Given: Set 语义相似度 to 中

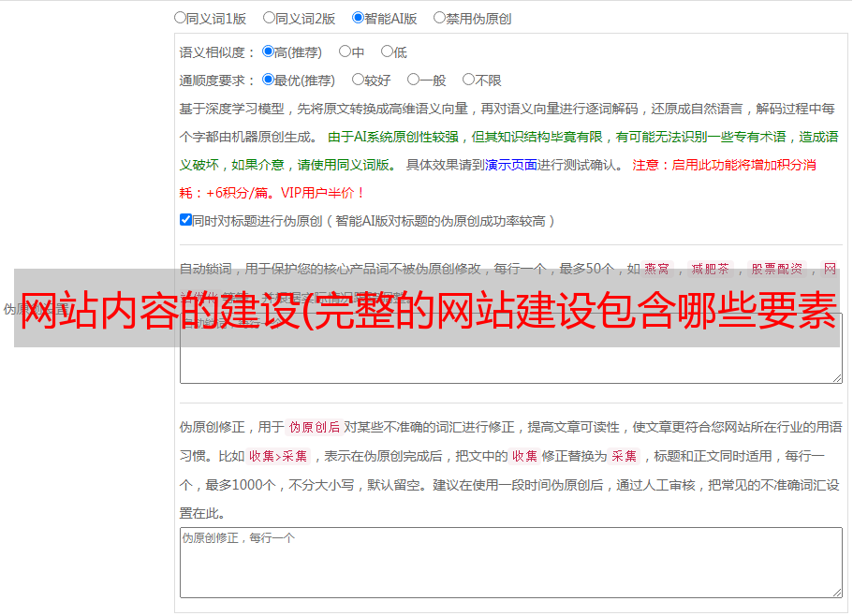Looking at the screenshot, I should pyautogui.click(x=345, y=51).
